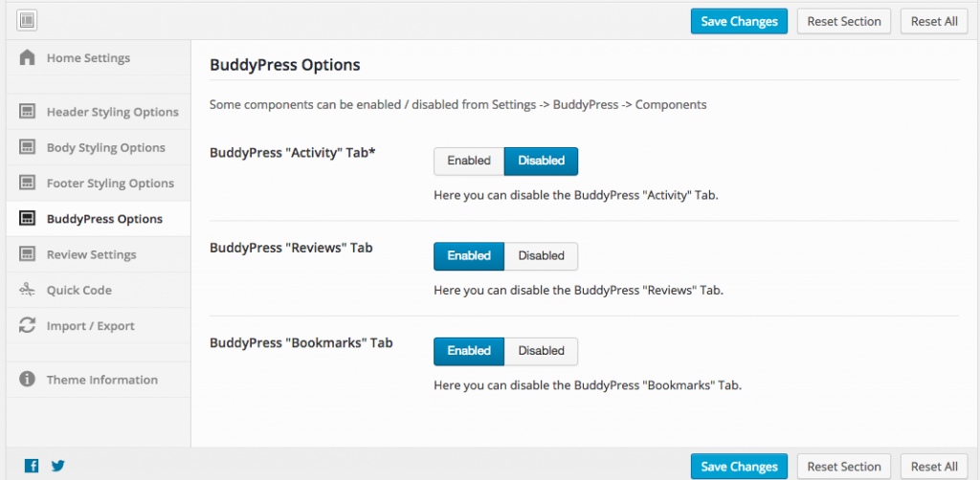Click the Home Settings house icon
980x480 pixels.
pos(27,58)
